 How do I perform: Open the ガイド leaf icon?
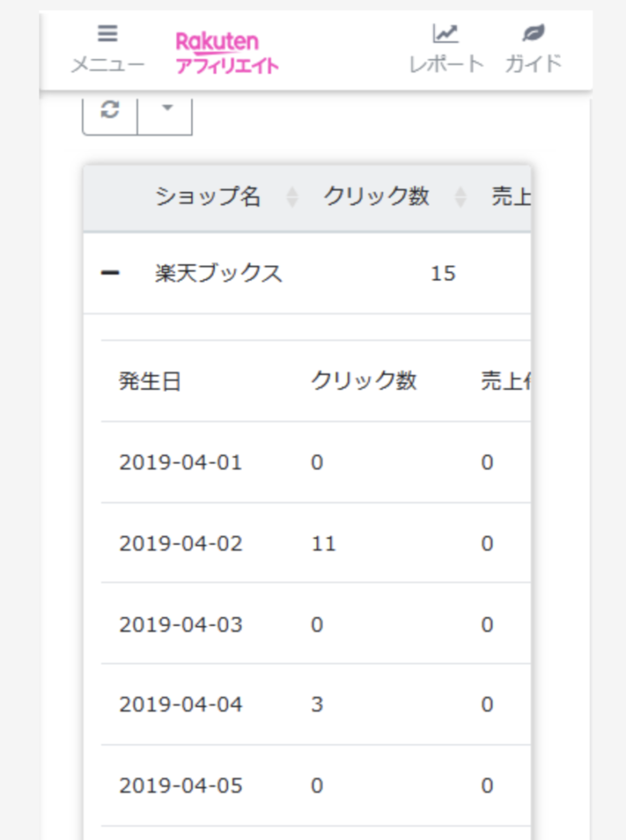533,33
